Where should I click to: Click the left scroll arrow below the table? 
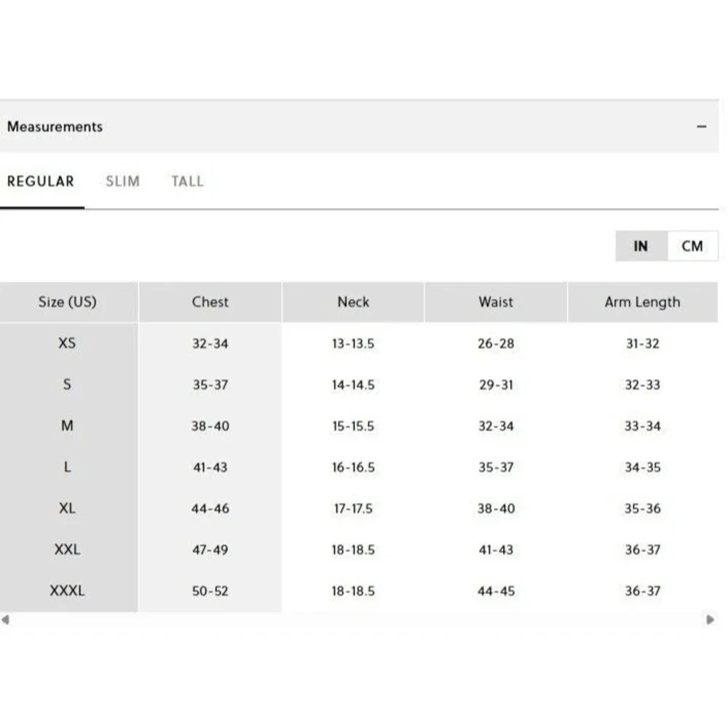(x=6, y=620)
